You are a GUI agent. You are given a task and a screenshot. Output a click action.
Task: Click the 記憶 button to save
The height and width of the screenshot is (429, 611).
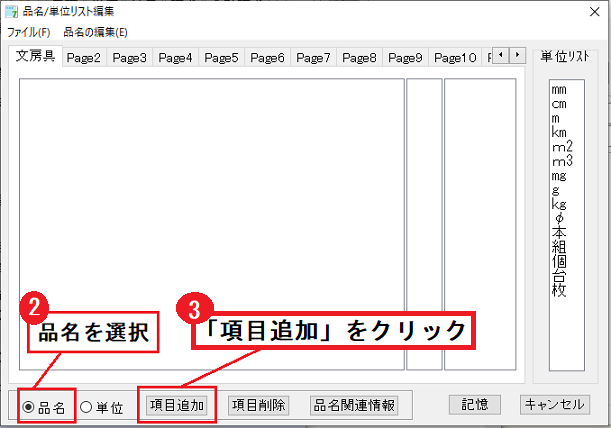click(x=474, y=405)
